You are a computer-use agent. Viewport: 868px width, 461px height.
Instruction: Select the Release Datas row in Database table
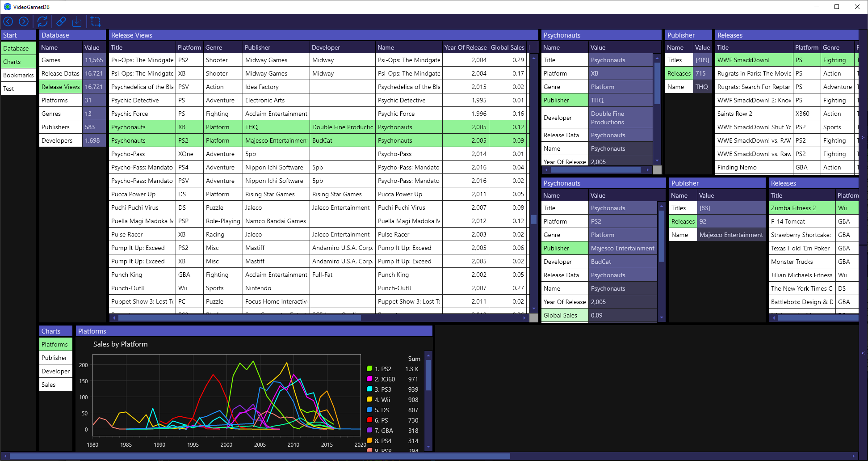tap(72, 73)
